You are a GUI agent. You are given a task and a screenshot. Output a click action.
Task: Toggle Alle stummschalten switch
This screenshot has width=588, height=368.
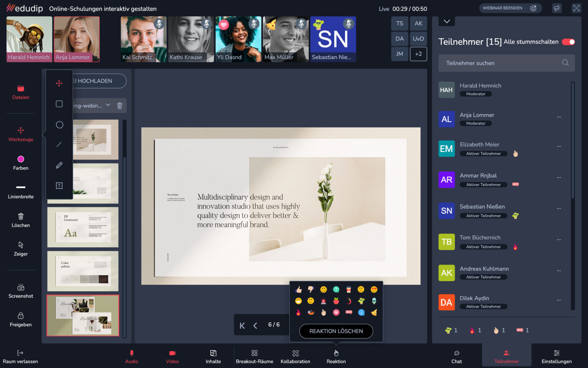[x=568, y=42]
